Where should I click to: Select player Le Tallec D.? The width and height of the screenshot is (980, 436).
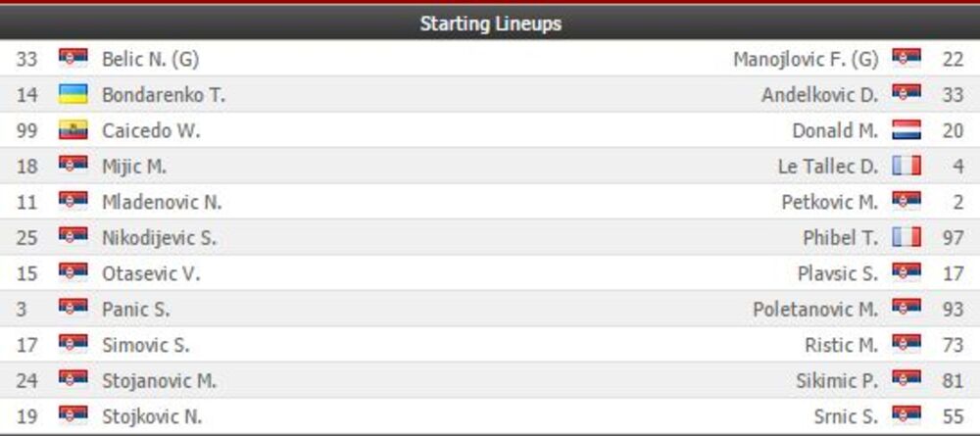[x=828, y=167]
